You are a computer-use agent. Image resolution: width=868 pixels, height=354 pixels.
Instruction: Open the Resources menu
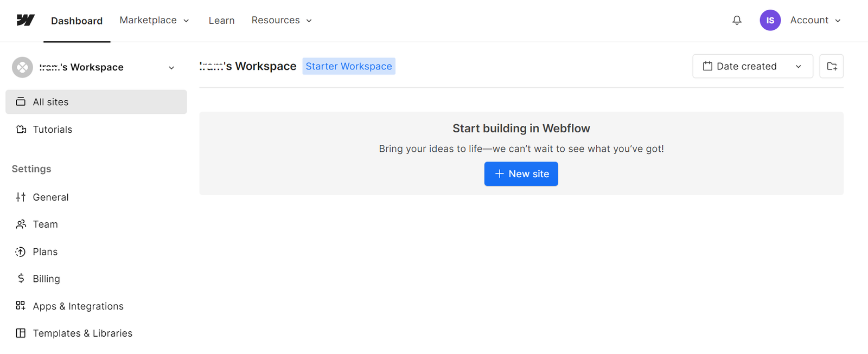coord(282,20)
